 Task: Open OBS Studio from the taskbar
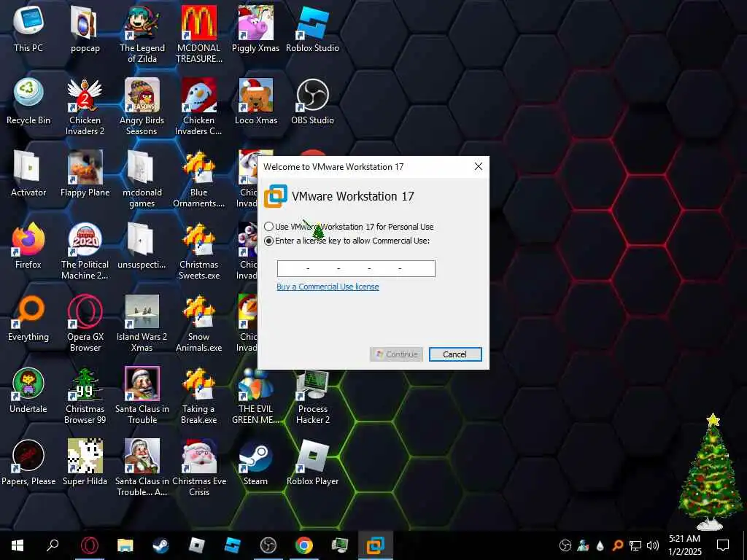[268, 545]
